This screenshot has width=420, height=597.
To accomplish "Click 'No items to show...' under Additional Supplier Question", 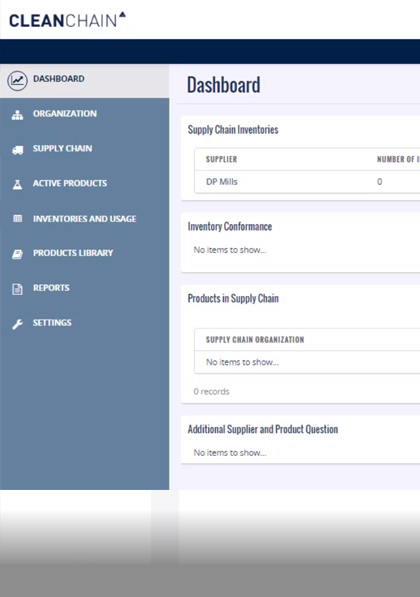I will [x=230, y=453].
